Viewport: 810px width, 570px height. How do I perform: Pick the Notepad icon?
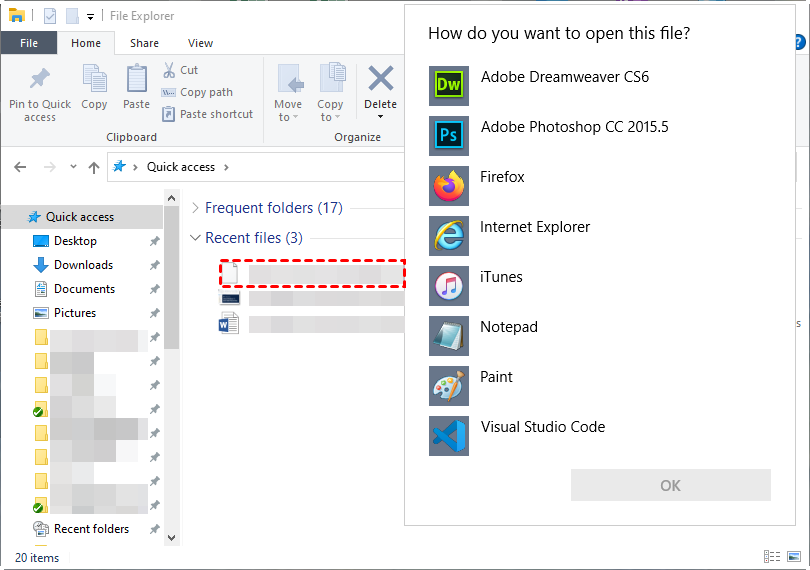tap(448, 336)
